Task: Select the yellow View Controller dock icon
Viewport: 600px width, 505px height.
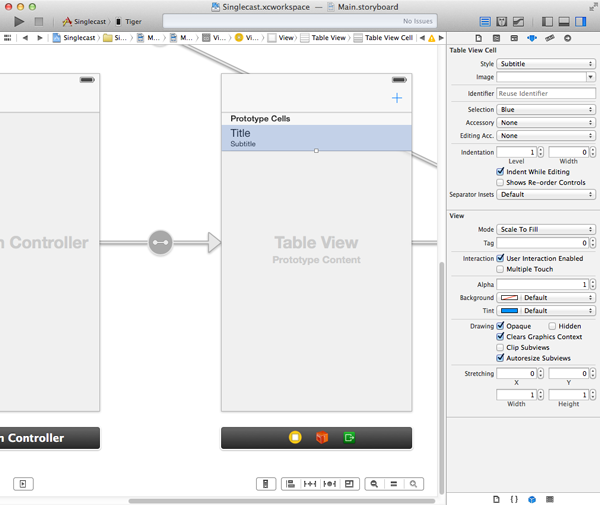Action: tap(295, 437)
